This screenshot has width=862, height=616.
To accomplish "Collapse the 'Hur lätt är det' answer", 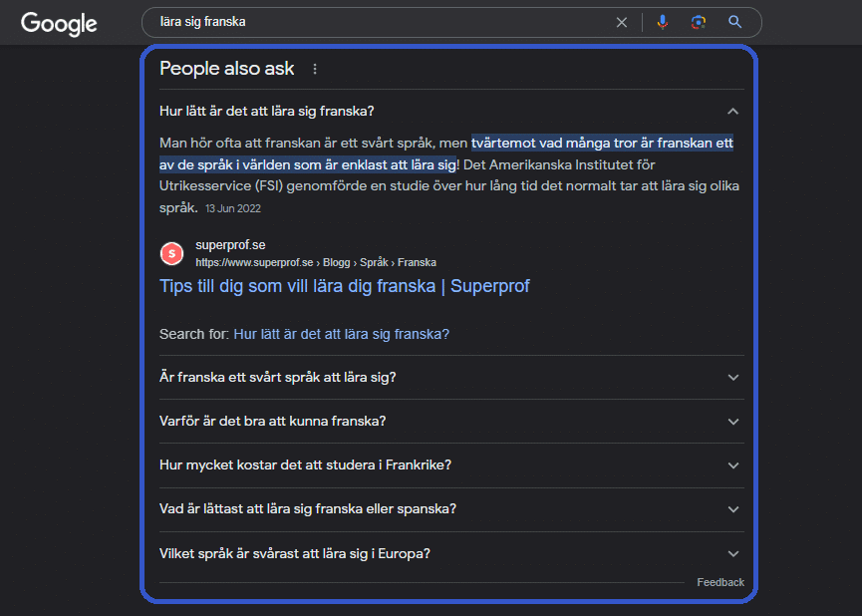I will click(733, 111).
